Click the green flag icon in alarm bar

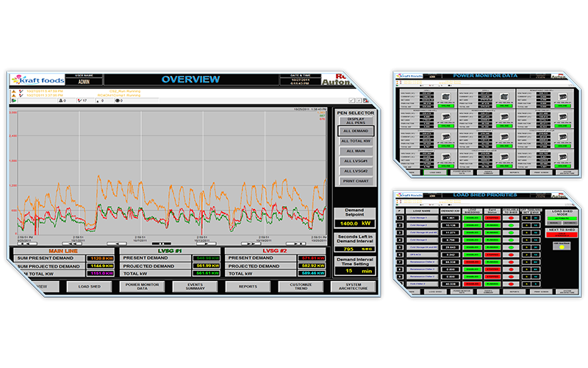click(x=13, y=101)
